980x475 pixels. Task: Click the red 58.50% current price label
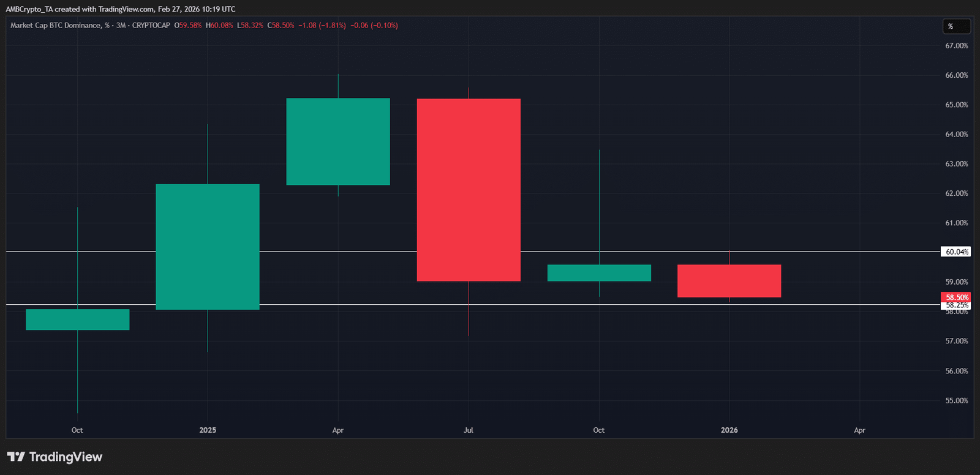click(956, 297)
